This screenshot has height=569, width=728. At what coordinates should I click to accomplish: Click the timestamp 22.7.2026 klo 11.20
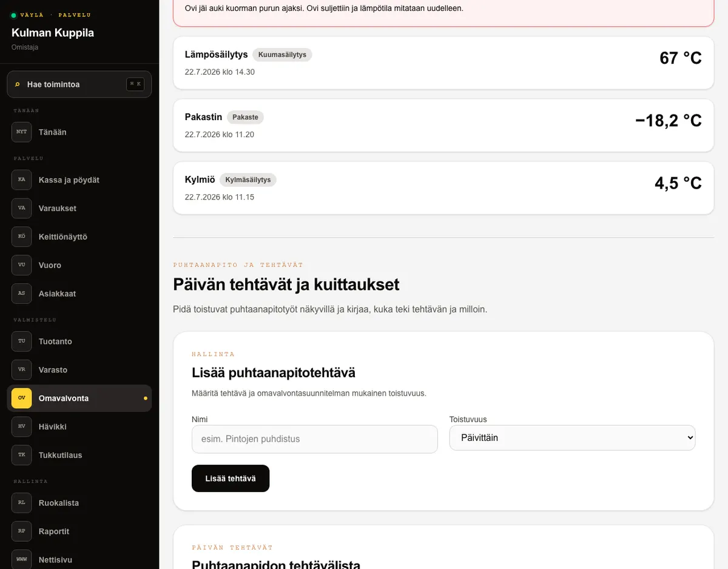click(x=220, y=134)
